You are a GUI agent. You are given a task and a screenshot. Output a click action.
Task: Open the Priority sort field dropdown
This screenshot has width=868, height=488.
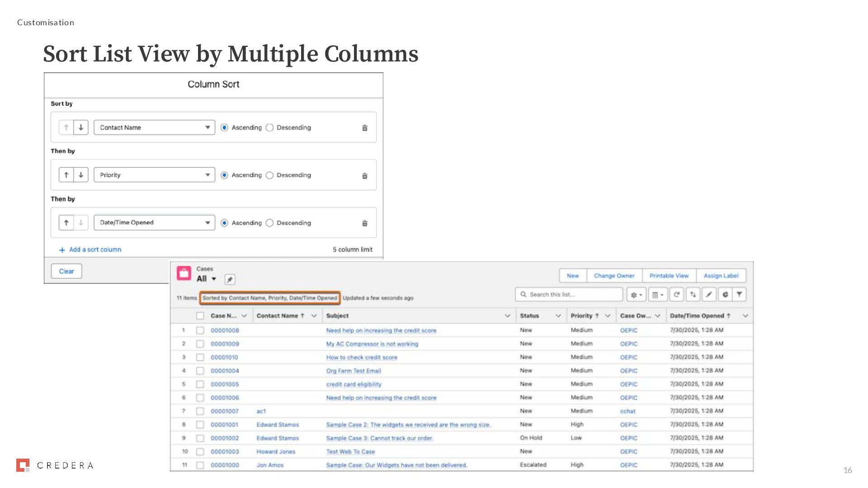[x=154, y=175]
